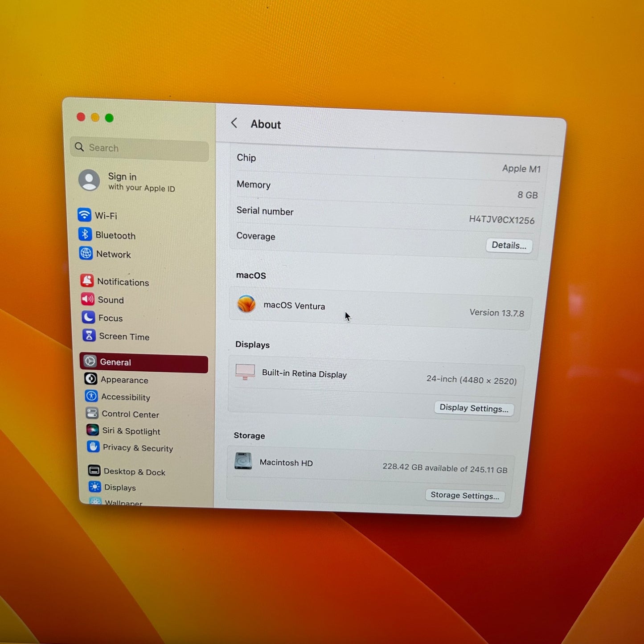This screenshot has width=644, height=644.
Task: Click the Privacy & Security hand icon
Action: [93, 447]
